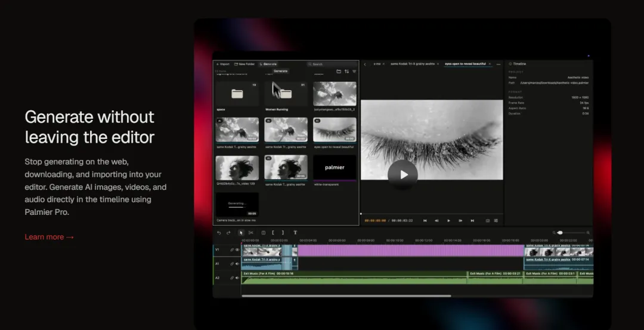Select the V1 track label
The image size is (644, 330).
pos(217,250)
